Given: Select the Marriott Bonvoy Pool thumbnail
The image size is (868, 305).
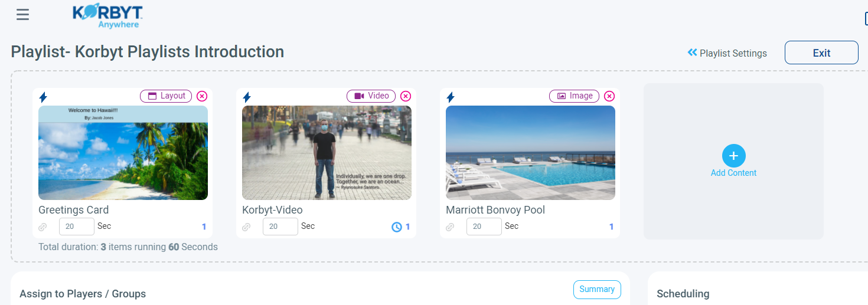Looking at the screenshot, I should pos(530,153).
